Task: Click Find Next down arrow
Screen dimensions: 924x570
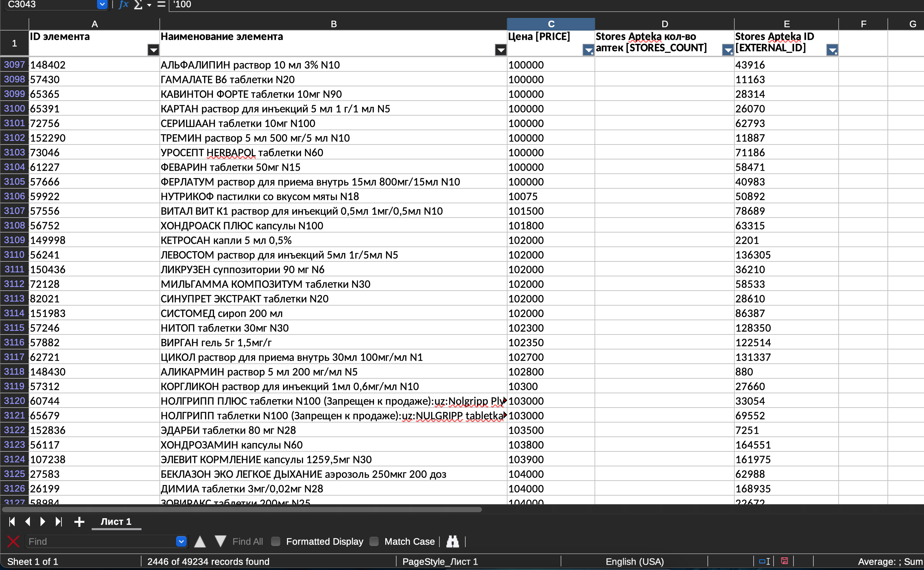Action: [221, 542]
